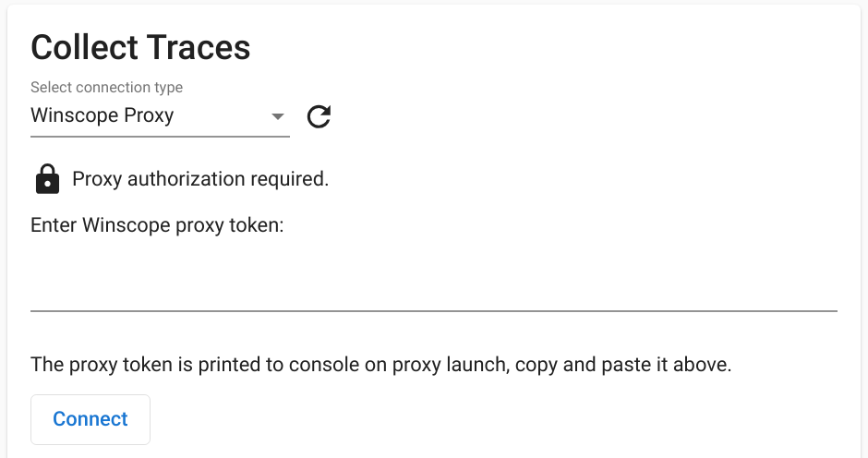Click the Collect Traces heading

pyautogui.click(x=140, y=48)
